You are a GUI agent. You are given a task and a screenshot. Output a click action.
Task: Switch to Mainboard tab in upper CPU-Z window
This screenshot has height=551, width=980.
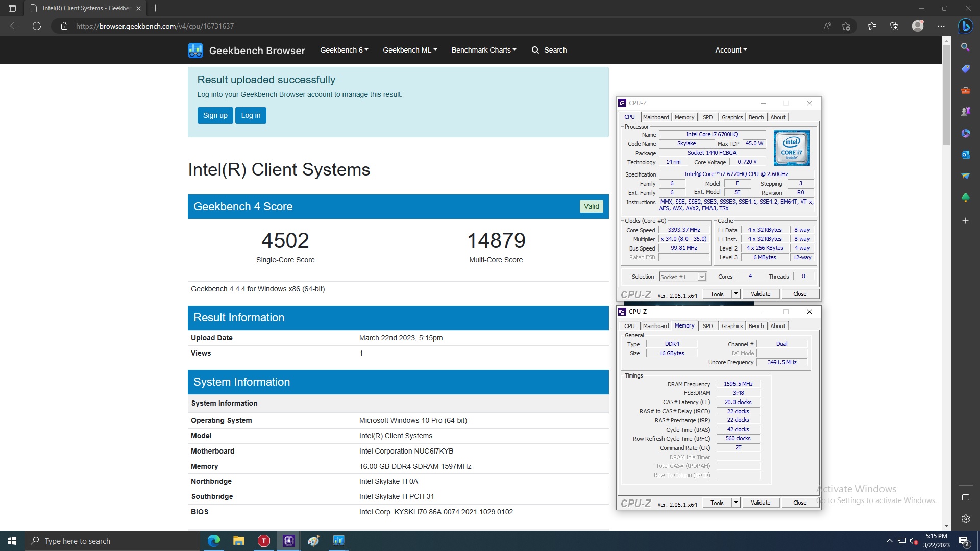(x=655, y=117)
